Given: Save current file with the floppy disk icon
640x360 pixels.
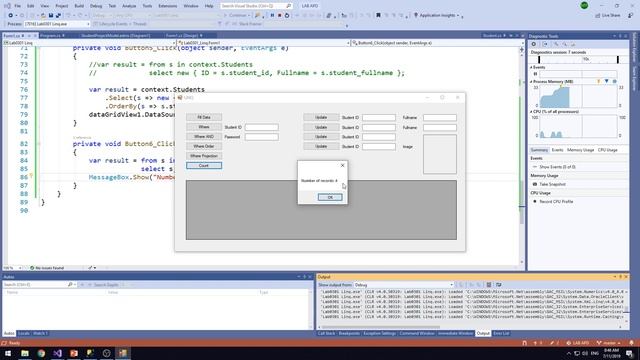Looking at the screenshot, I should [51, 15].
